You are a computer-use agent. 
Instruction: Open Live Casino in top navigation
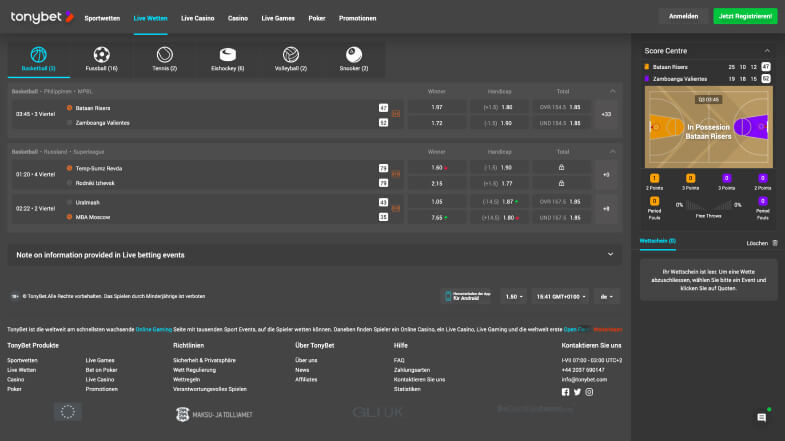point(197,18)
